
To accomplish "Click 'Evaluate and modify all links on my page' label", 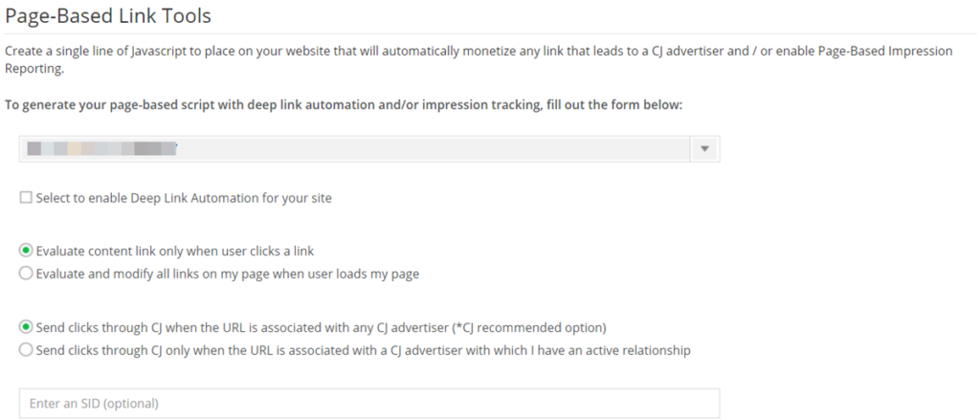I will tap(227, 274).
